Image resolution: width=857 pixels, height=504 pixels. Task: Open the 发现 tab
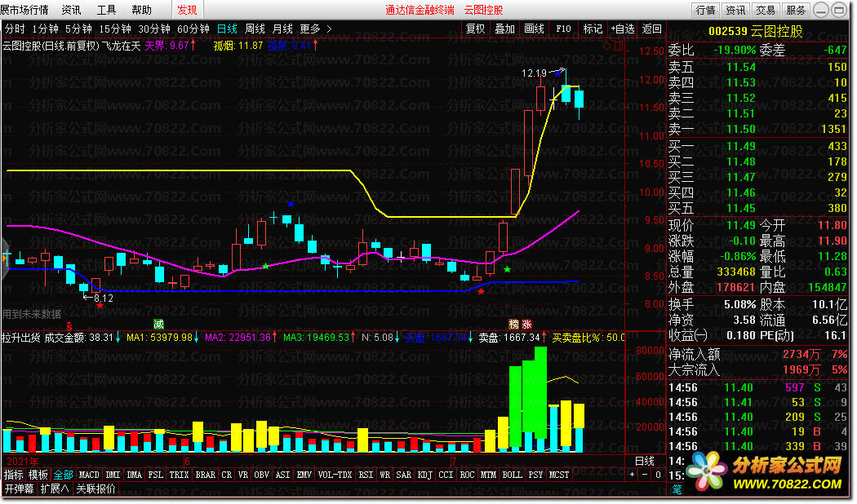[x=187, y=10]
